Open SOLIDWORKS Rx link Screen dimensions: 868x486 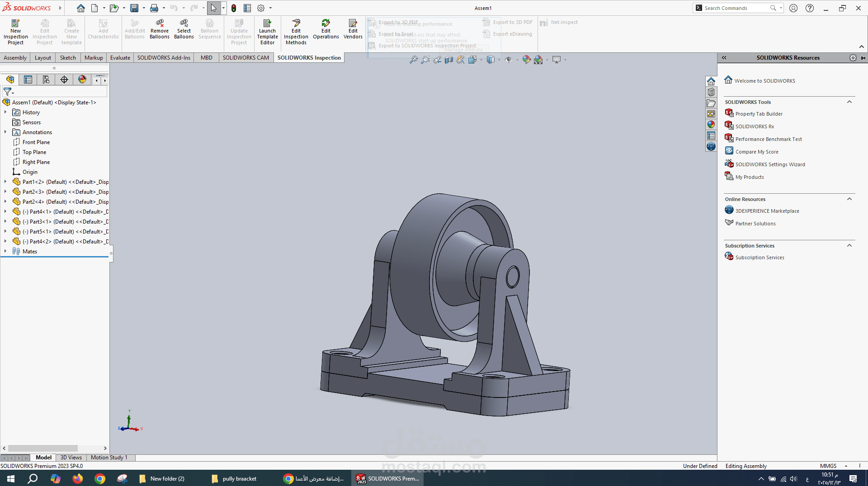(x=755, y=126)
